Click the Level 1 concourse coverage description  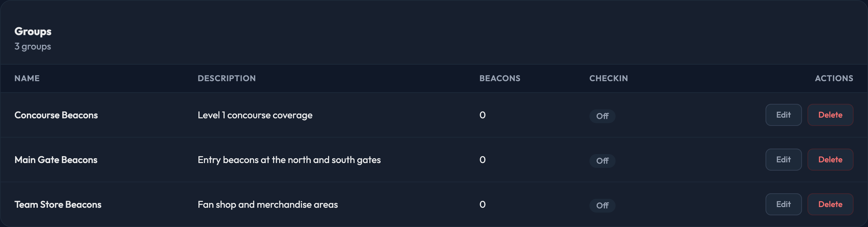[255, 115]
